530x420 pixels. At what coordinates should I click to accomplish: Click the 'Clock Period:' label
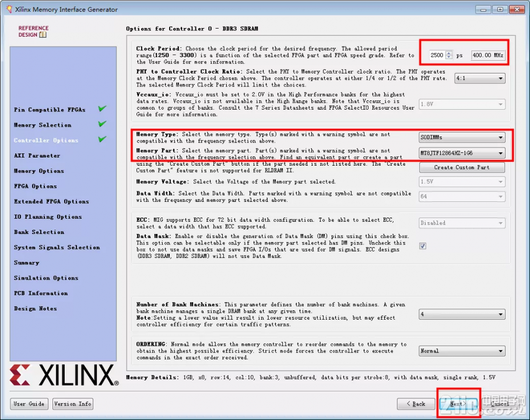(x=159, y=48)
